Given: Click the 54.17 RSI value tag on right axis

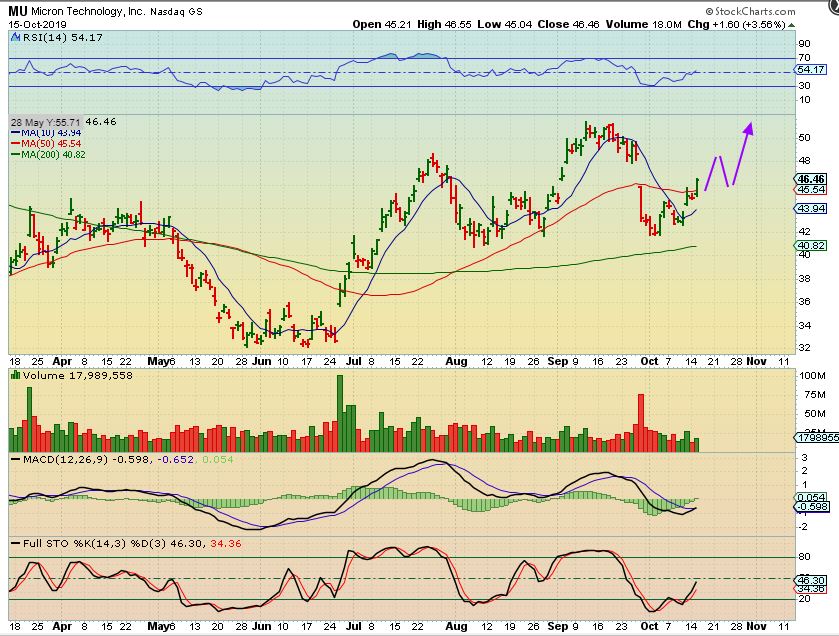Looking at the screenshot, I should (811, 70).
